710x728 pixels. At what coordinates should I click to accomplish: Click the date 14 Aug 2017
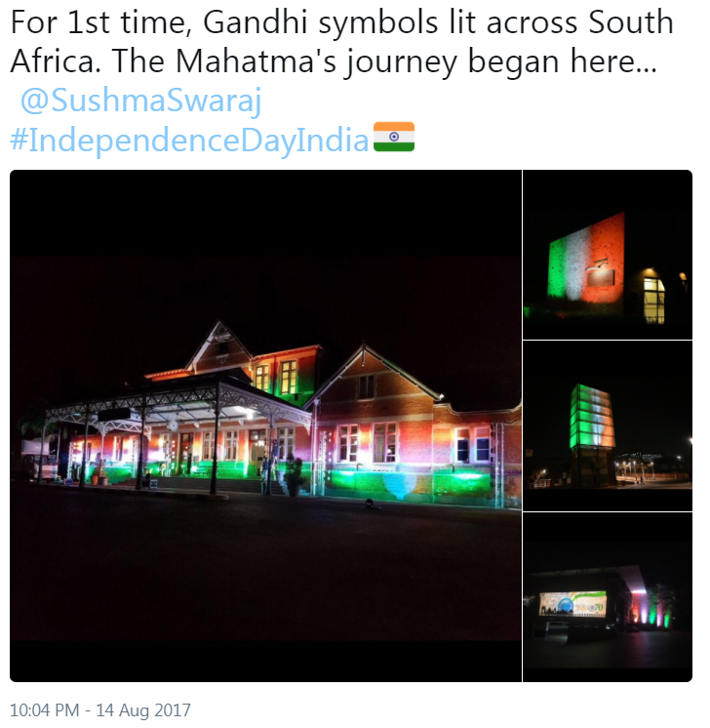(143, 709)
